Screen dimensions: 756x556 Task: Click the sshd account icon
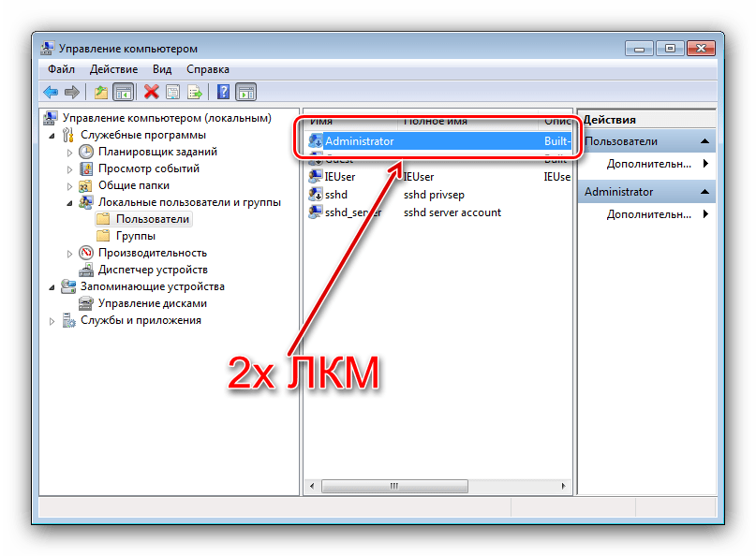pos(316,194)
